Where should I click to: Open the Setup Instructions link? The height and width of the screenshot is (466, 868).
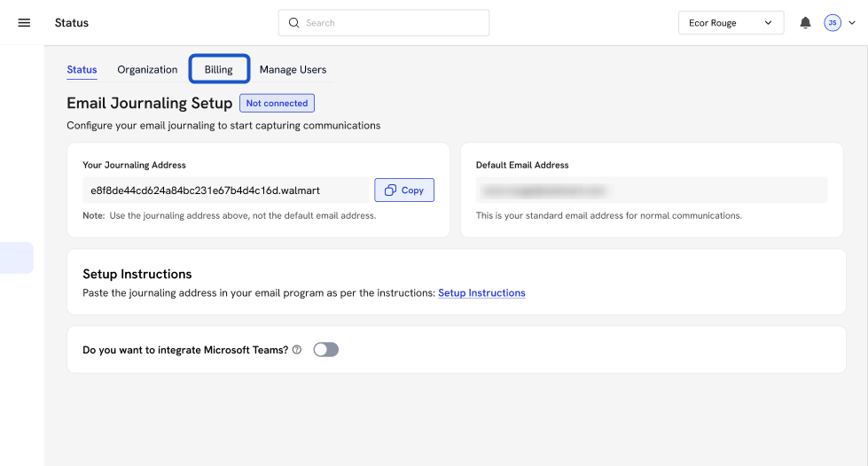(481, 293)
